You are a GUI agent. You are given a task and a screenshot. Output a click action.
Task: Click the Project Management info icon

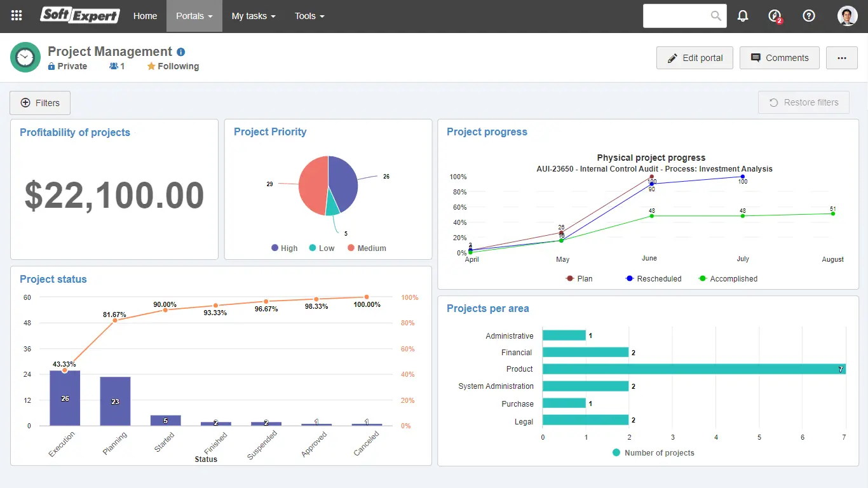pyautogui.click(x=181, y=52)
